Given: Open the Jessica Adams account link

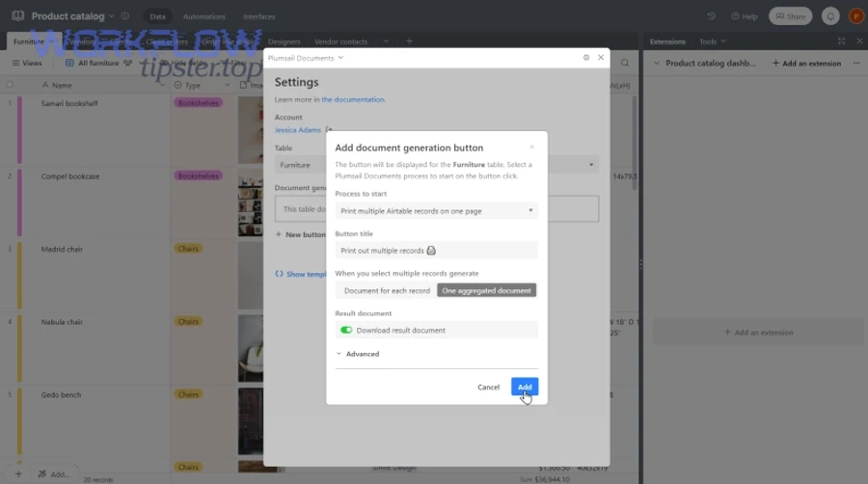Looking at the screenshot, I should pos(298,130).
